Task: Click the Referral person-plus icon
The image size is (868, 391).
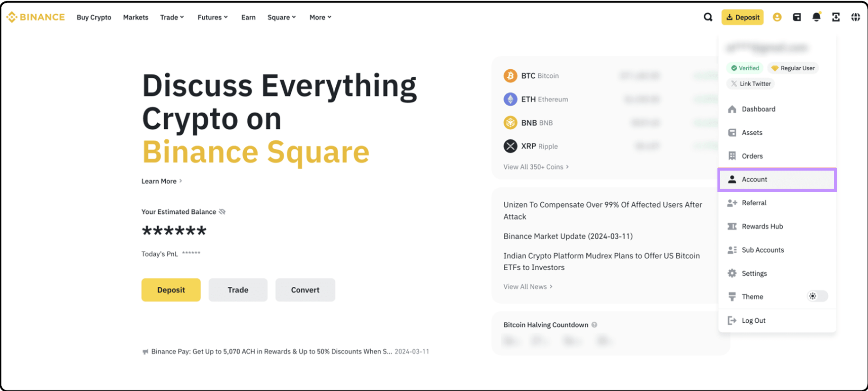Action: (x=732, y=203)
